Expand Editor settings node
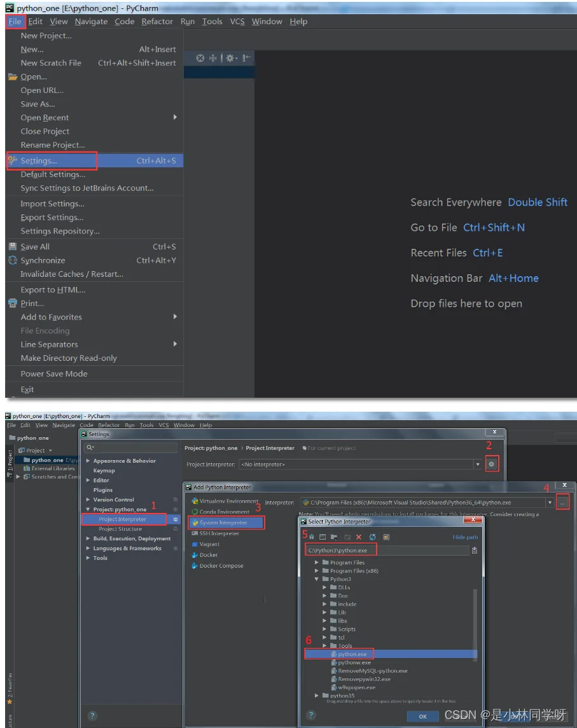 [x=88, y=480]
